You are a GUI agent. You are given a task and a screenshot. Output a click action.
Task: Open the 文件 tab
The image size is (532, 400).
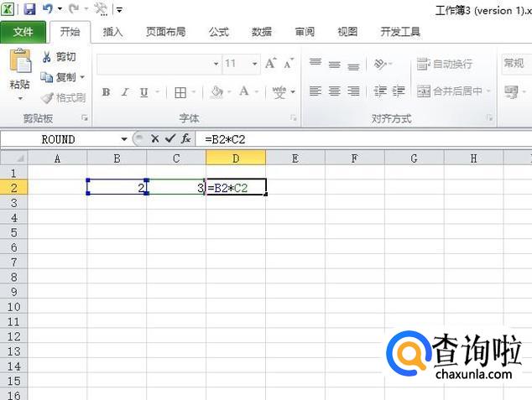pyautogui.click(x=23, y=32)
